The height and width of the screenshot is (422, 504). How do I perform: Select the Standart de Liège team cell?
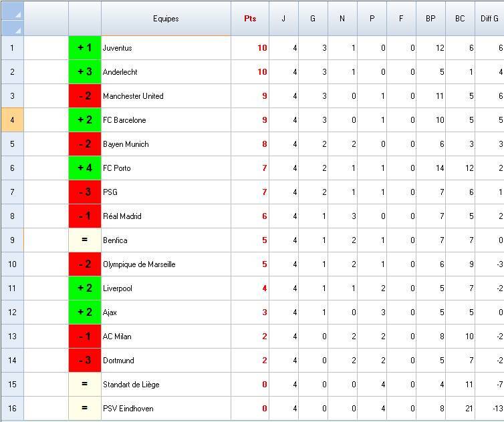(166, 385)
